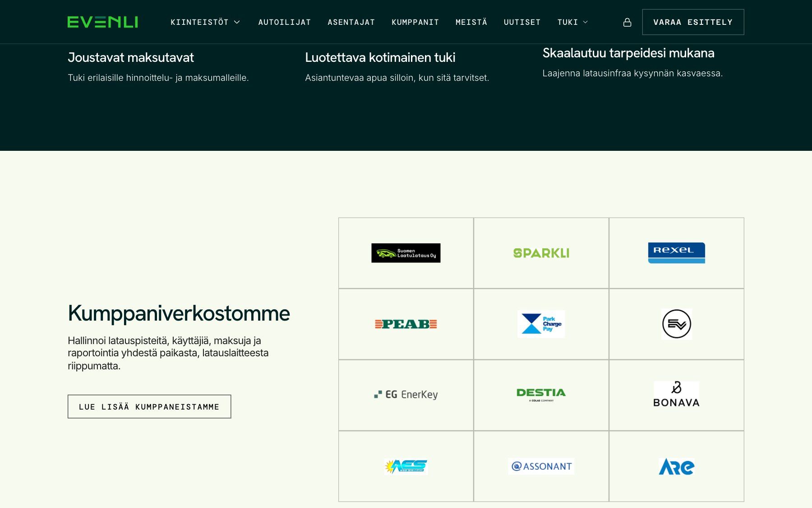Click text 'Laajenna latausinfraa kysynnän kasvaessa.'
The image size is (812, 508).
[x=632, y=73]
